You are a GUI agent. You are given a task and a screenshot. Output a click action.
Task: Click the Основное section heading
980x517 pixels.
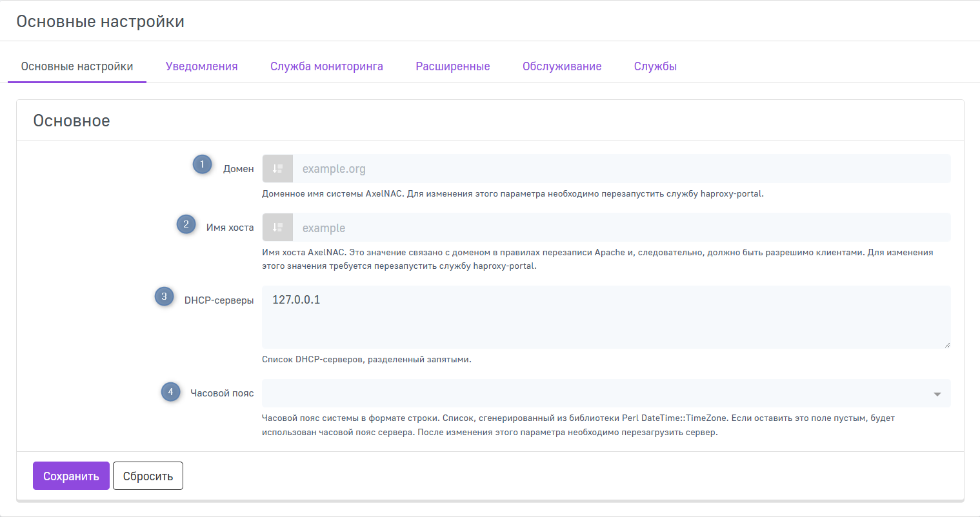pyautogui.click(x=72, y=121)
